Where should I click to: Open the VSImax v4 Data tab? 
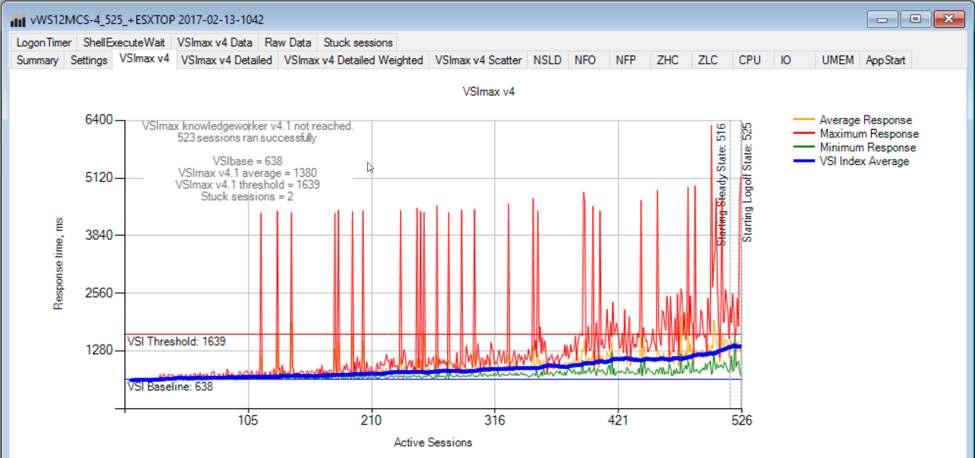pos(215,43)
